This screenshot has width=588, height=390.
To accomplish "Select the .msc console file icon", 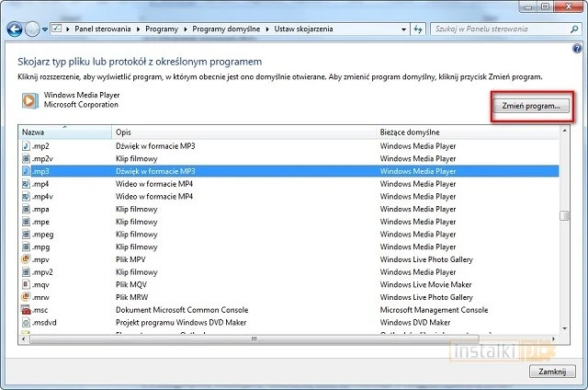I will 26,311.
